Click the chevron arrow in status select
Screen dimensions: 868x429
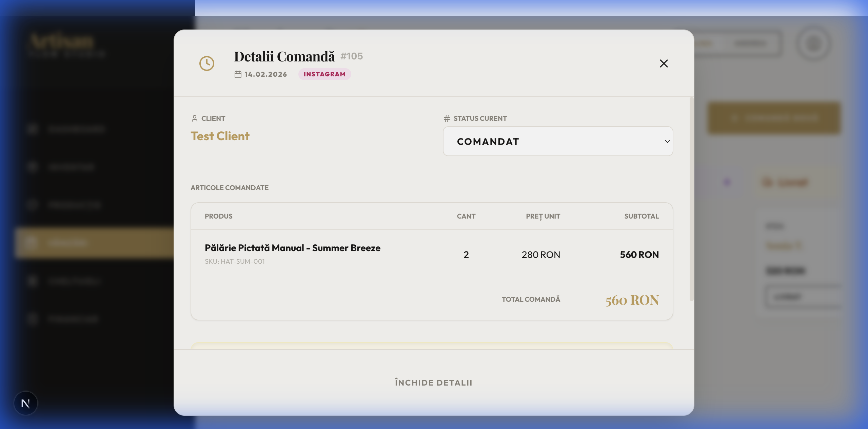pos(667,141)
